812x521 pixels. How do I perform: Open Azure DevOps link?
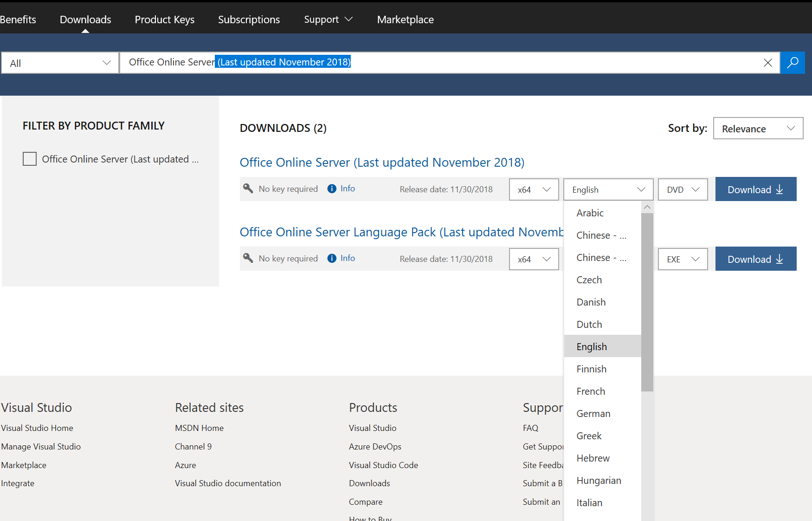tap(375, 446)
